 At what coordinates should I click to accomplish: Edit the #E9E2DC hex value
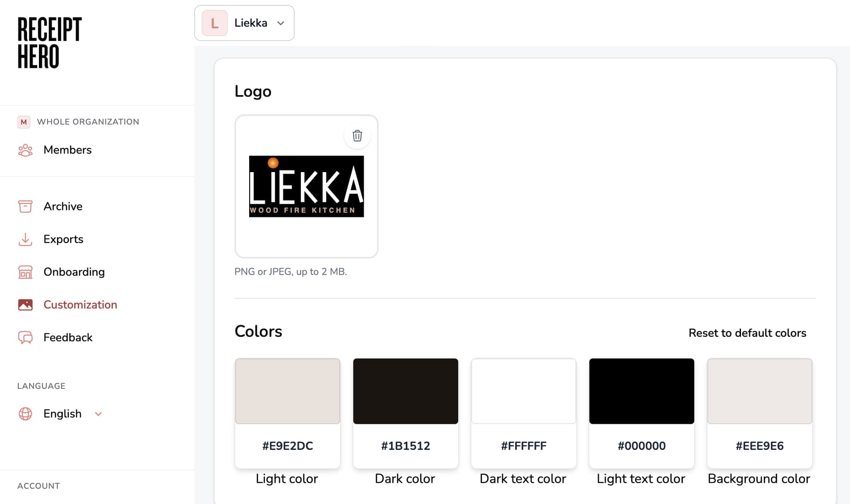click(x=288, y=446)
